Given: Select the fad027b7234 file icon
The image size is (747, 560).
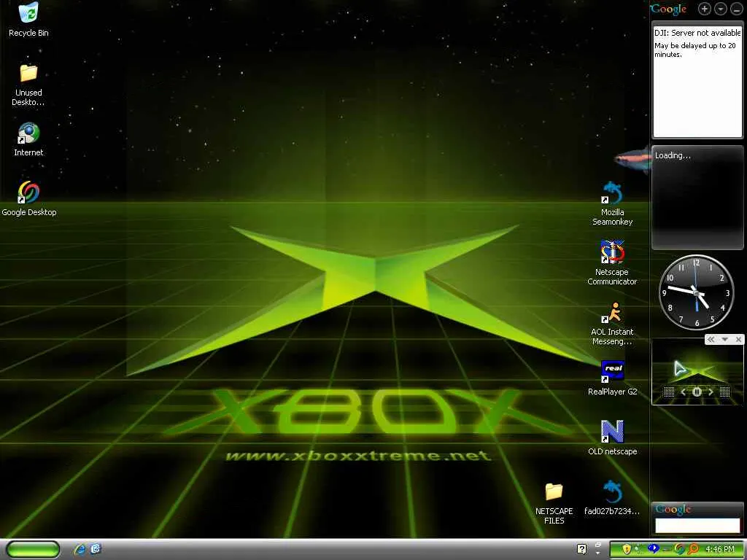Looking at the screenshot, I should (612, 497).
